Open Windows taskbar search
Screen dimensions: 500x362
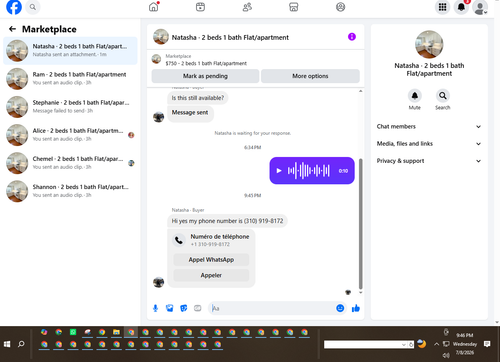coord(21,344)
